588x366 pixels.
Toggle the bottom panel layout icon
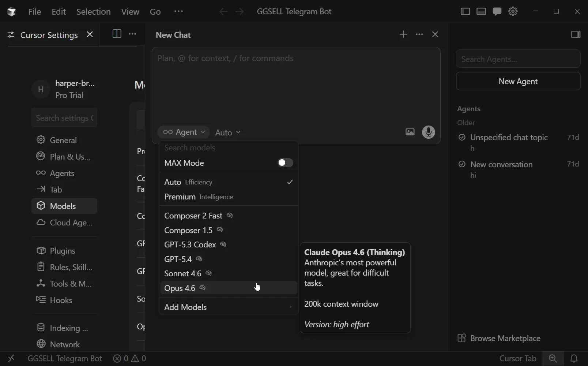click(x=481, y=11)
